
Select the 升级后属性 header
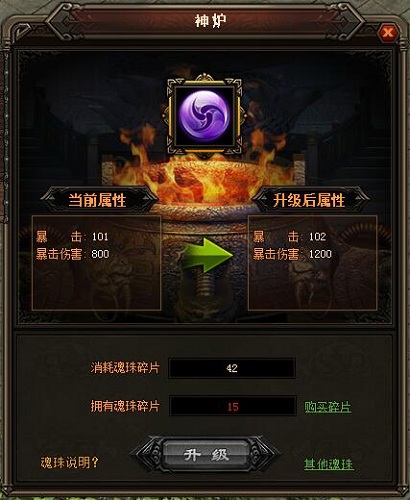coord(309,200)
